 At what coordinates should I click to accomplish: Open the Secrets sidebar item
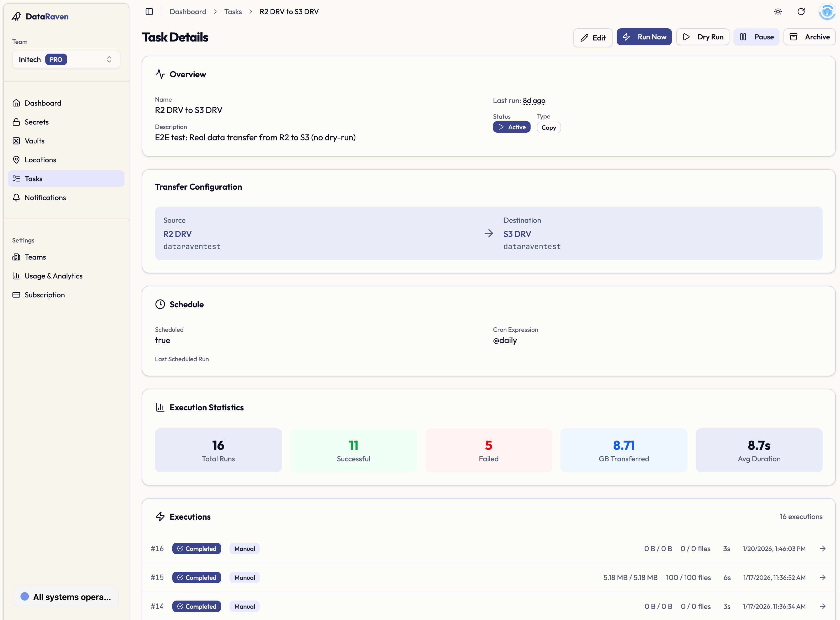click(37, 122)
